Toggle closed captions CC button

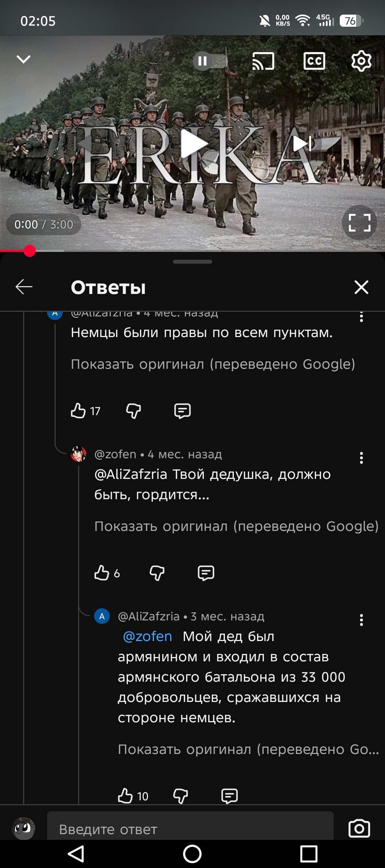click(x=314, y=61)
